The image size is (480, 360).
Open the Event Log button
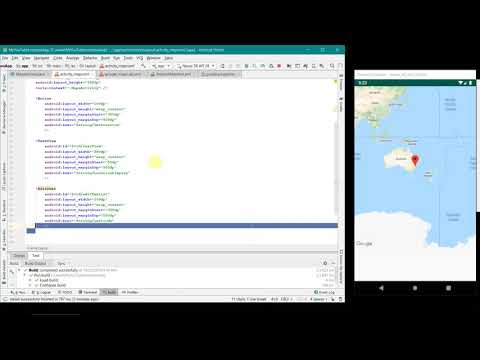324,292
